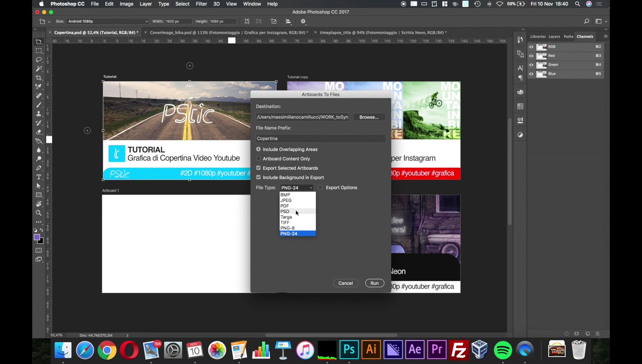Select the Healing Brush tool
This screenshot has height=364, width=642.
click(39, 96)
